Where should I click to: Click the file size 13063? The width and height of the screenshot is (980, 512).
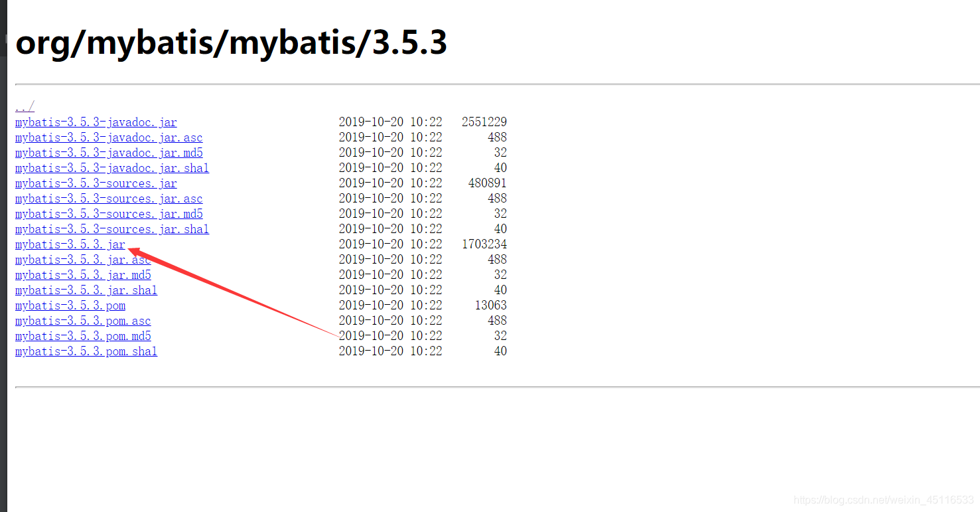[491, 305]
